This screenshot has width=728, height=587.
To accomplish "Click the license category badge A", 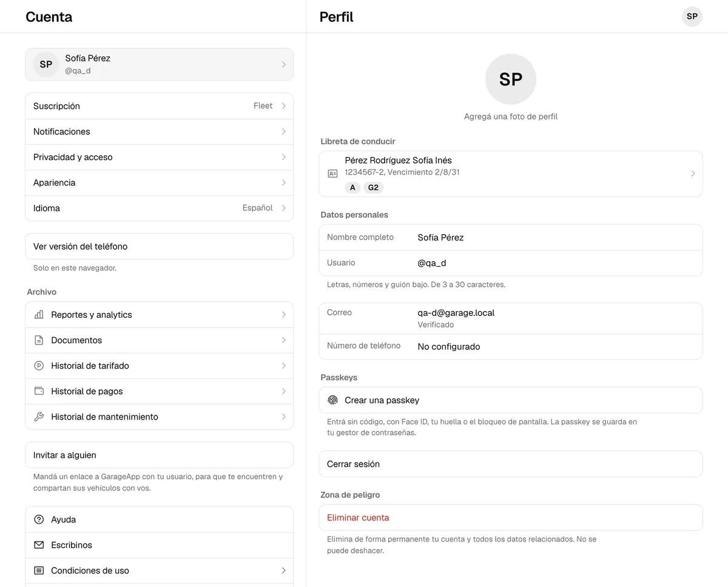I will (x=352, y=187).
